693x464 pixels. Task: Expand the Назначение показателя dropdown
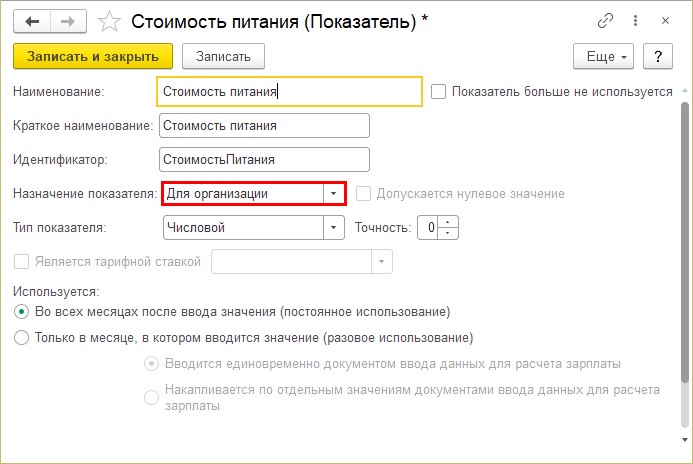pos(333,194)
